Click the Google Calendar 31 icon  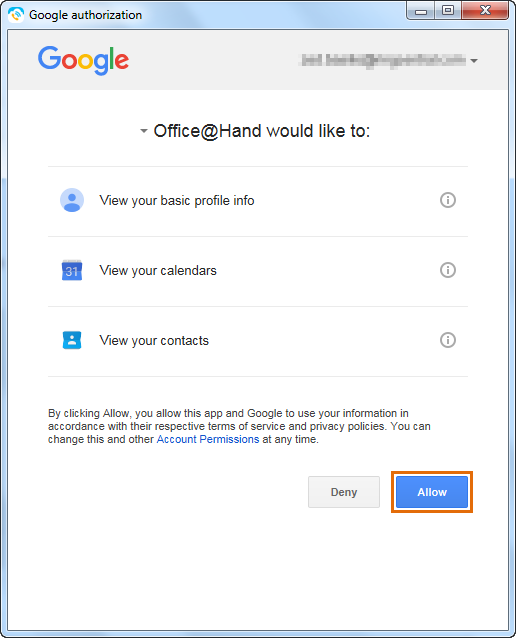point(72,270)
